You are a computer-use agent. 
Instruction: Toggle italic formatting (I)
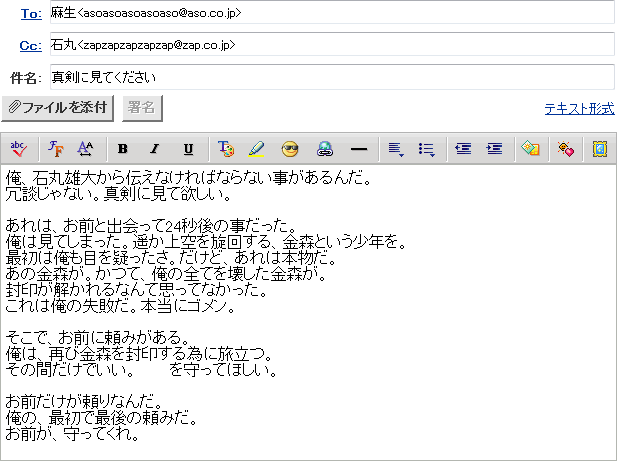155,149
